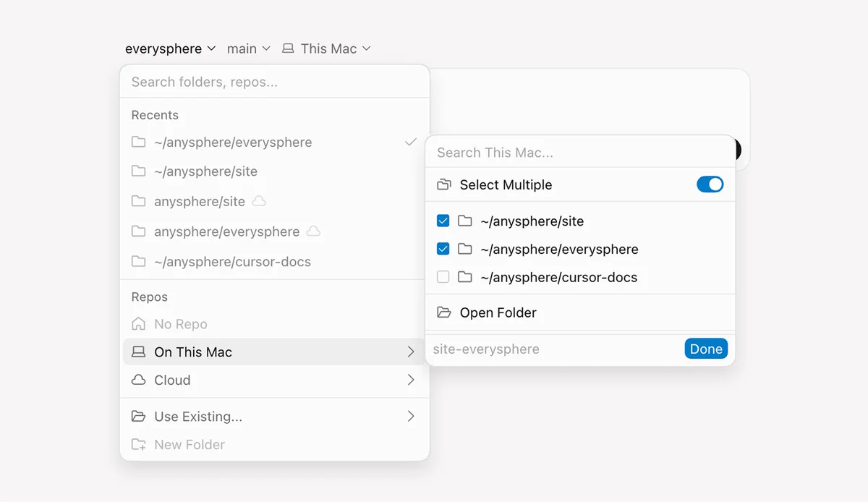
Task: Expand the Use Existing chevron
Action: [x=411, y=416]
